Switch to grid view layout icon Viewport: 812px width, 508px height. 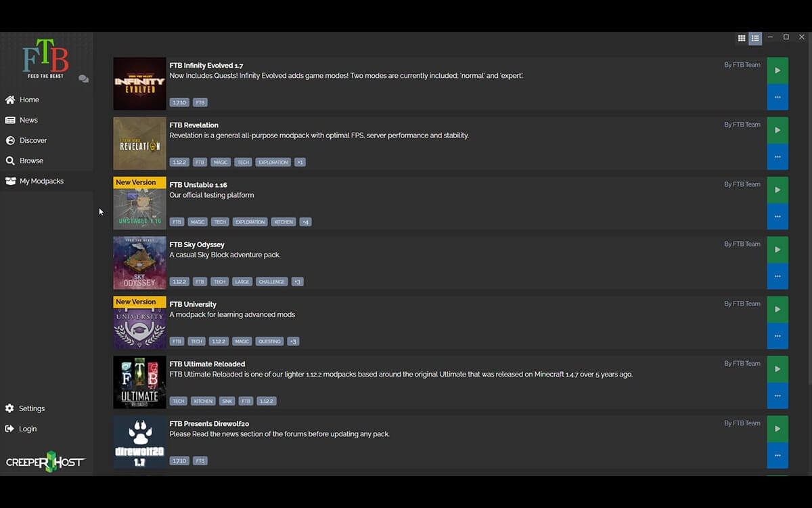742,39
